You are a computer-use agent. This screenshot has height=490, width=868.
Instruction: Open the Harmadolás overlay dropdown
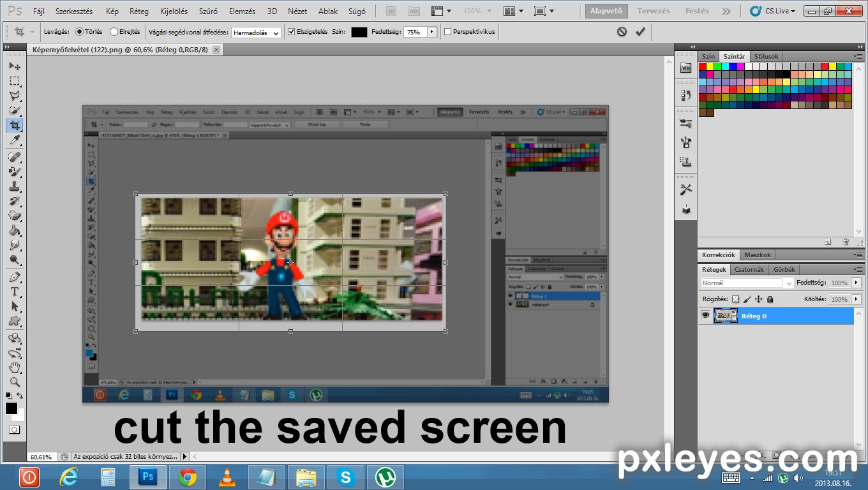[256, 32]
